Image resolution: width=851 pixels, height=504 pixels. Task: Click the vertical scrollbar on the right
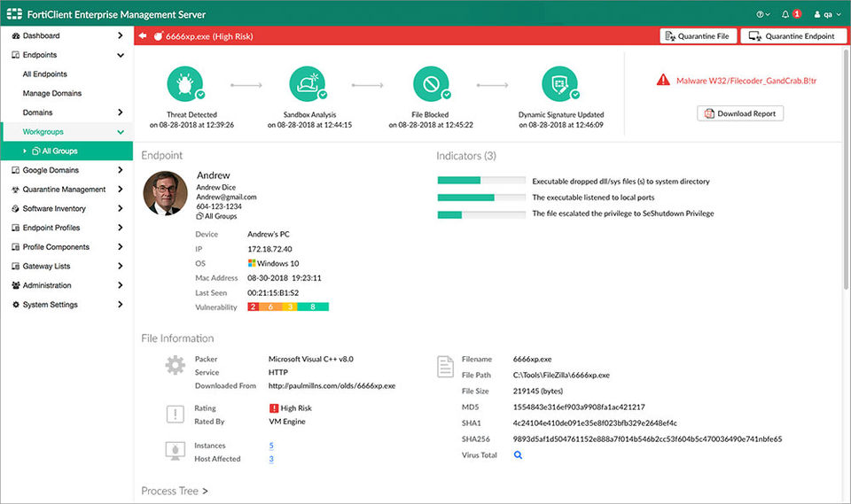point(846,168)
